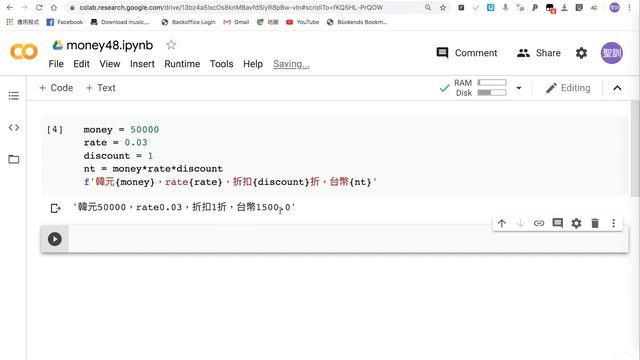
Task: Expand the RAM and Disk connection dropdown
Action: click(x=519, y=88)
